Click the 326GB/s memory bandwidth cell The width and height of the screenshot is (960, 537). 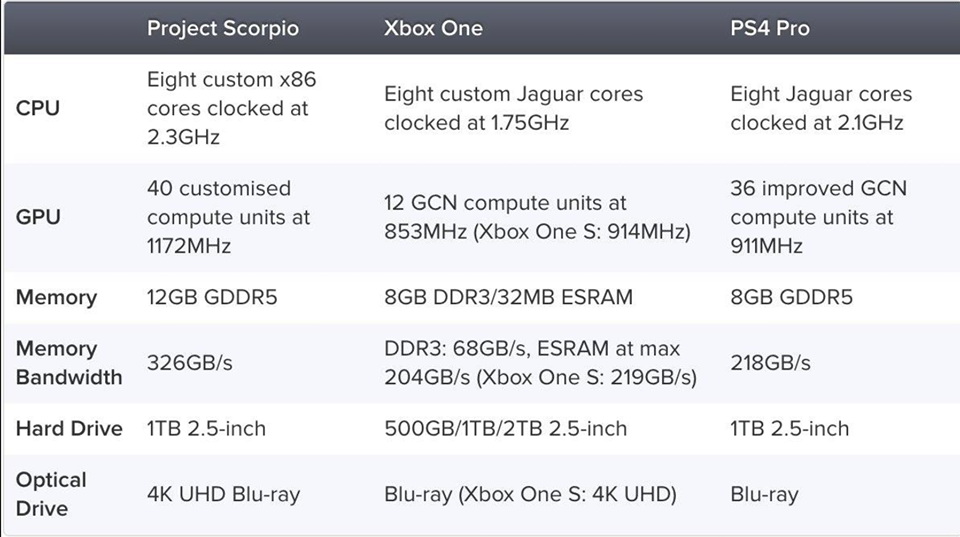[190, 363]
